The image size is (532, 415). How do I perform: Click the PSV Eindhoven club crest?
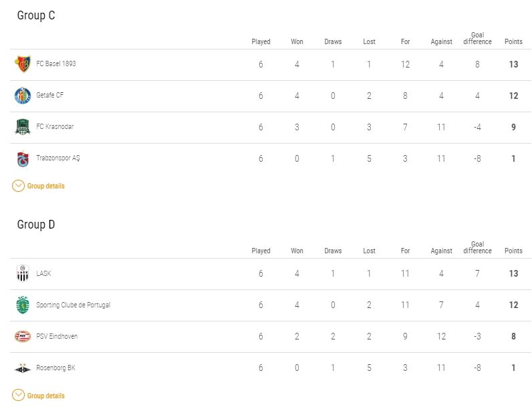23,336
